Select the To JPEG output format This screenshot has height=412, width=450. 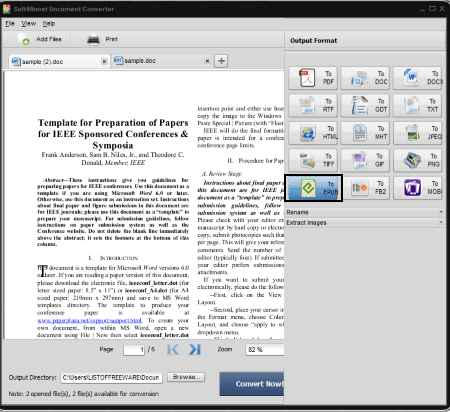417,133
